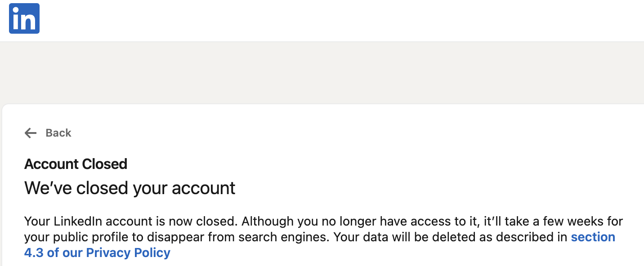Click the word "LinkedIn" in the paragraph
This screenshot has height=266, width=644.
(78, 221)
